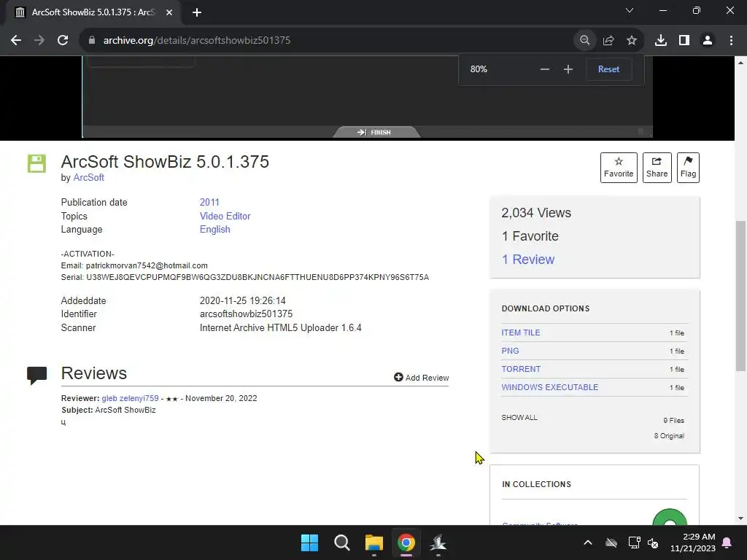Click the scrollbar up arrow
Screen dimensions: 747x560
click(740, 63)
